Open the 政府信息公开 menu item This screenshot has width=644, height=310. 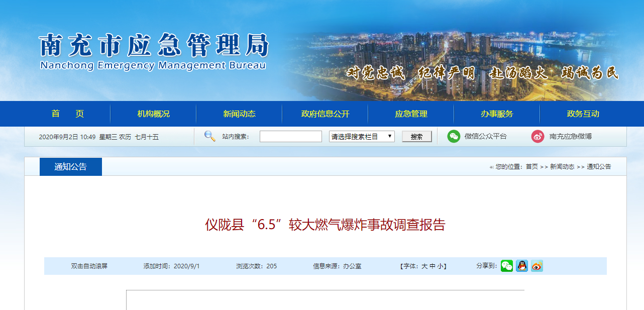point(325,114)
